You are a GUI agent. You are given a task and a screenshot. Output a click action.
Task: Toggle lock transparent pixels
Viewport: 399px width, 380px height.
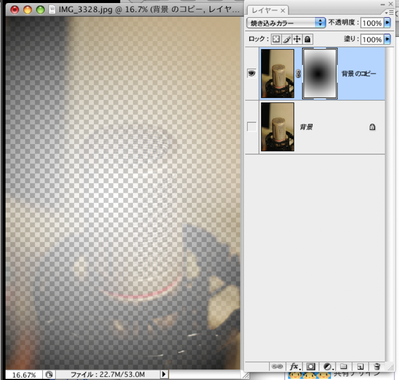click(276, 39)
